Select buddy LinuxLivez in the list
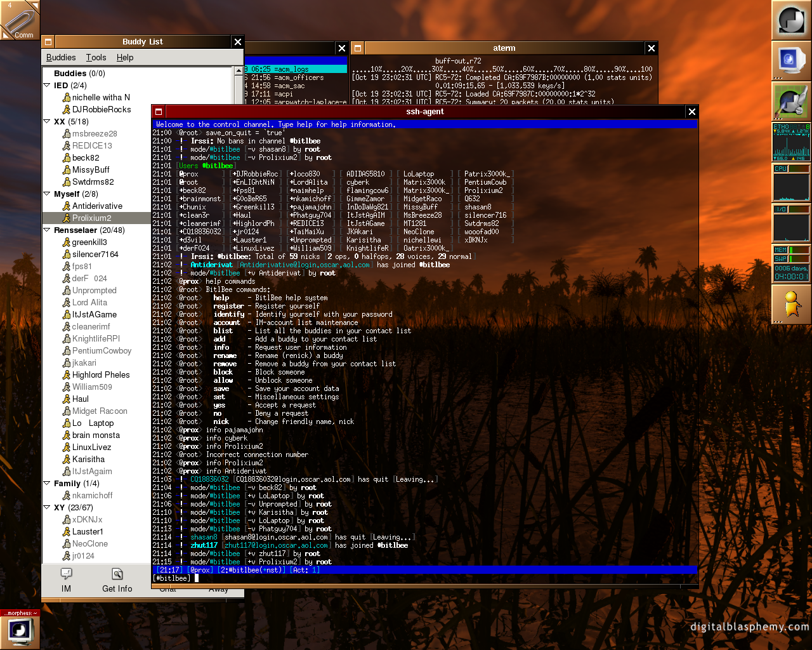The height and width of the screenshot is (650, 812). 96,448
